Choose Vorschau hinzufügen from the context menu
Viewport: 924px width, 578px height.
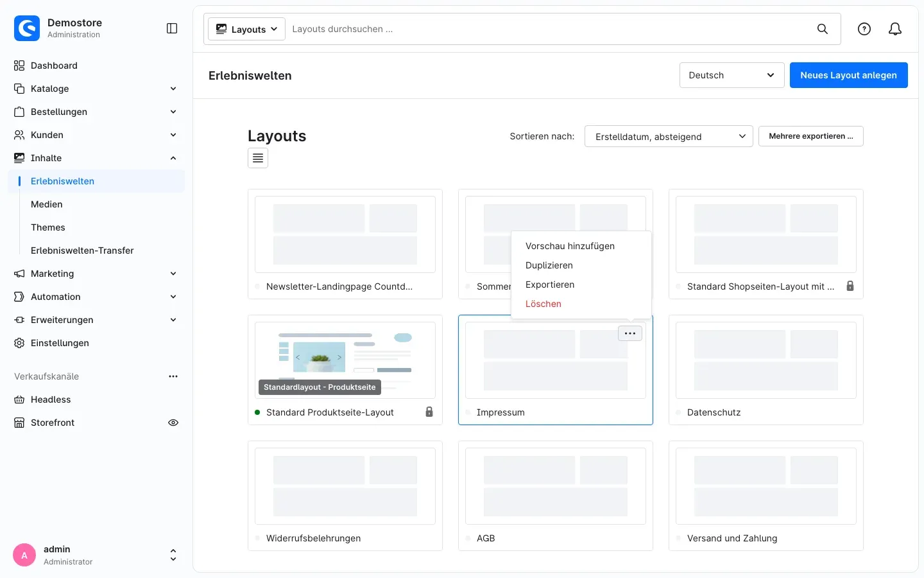570,246
